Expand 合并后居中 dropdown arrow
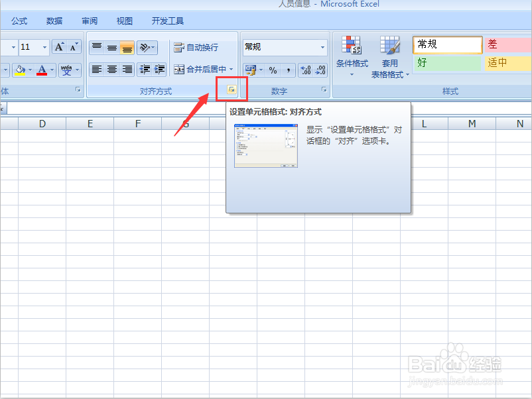The height and width of the screenshot is (399, 532). coord(232,70)
